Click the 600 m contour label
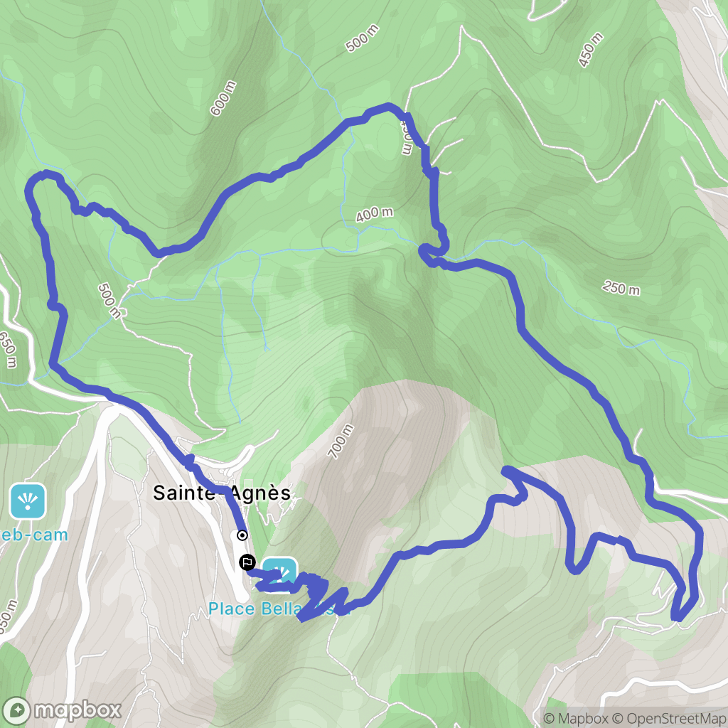This screenshot has width=728, height=728. [223, 98]
